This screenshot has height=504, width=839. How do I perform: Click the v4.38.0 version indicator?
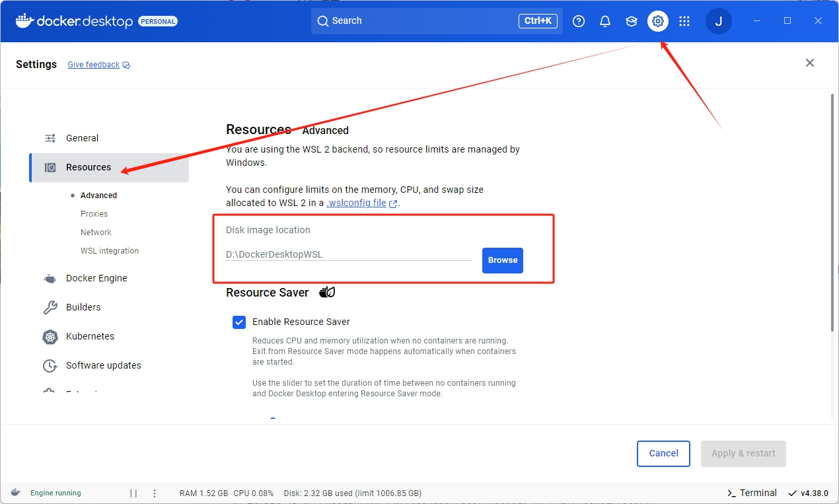tap(808, 493)
